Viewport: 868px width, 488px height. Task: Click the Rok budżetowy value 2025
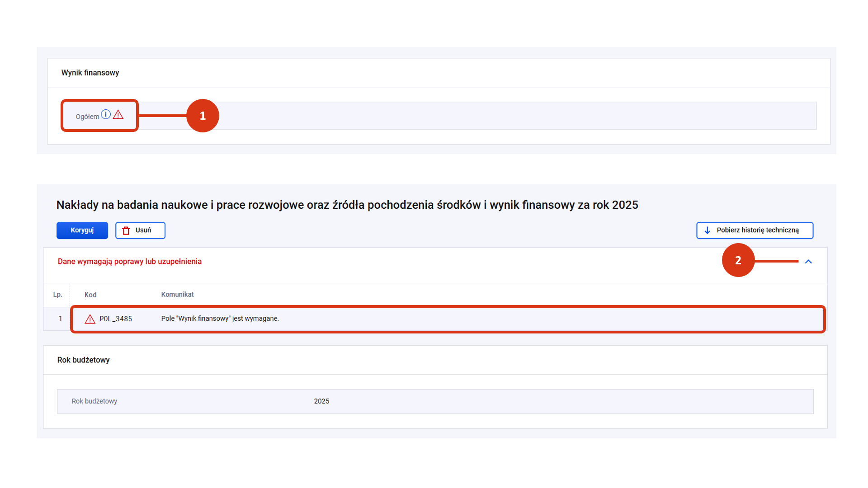321,401
